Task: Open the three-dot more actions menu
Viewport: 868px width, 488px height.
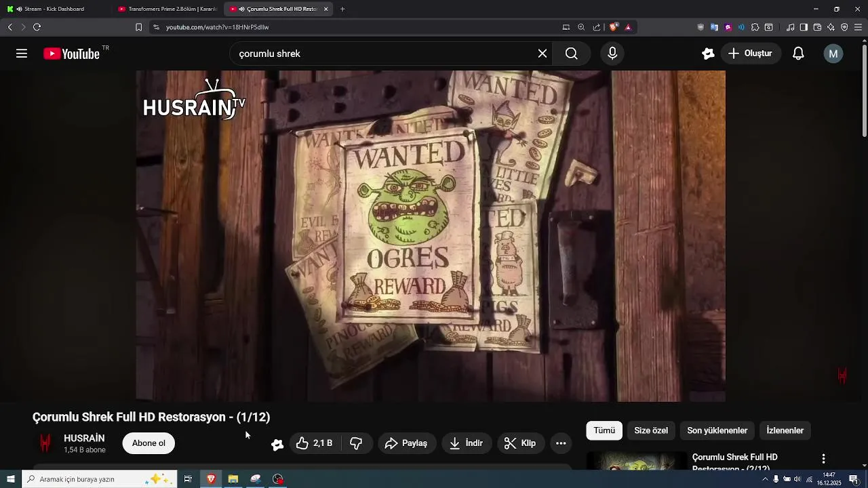Action: pos(561,443)
